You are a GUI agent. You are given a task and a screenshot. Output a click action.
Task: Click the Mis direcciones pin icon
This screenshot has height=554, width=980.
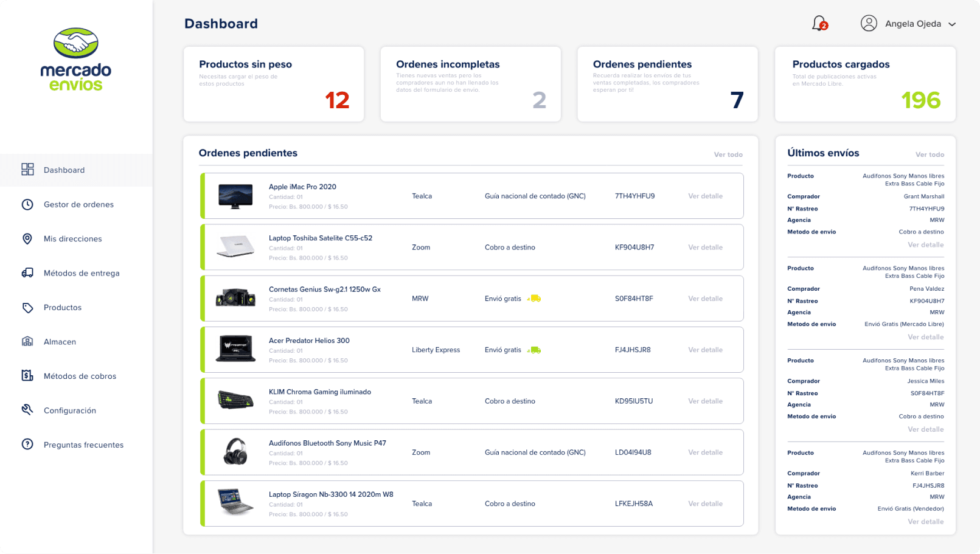coord(27,238)
